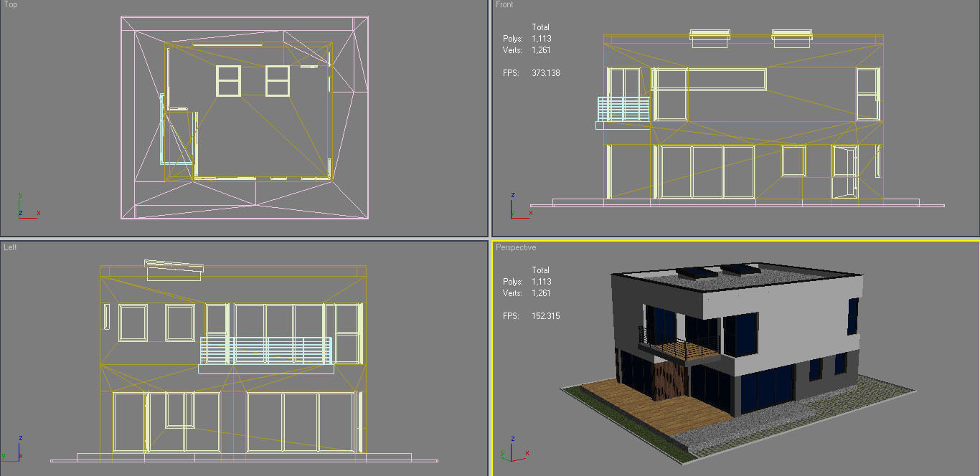Click "Polys: 1,113" in the Perspective viewport
Viewport: 980px width, 476px height.
pyautogui.click(x=527, y=282)
